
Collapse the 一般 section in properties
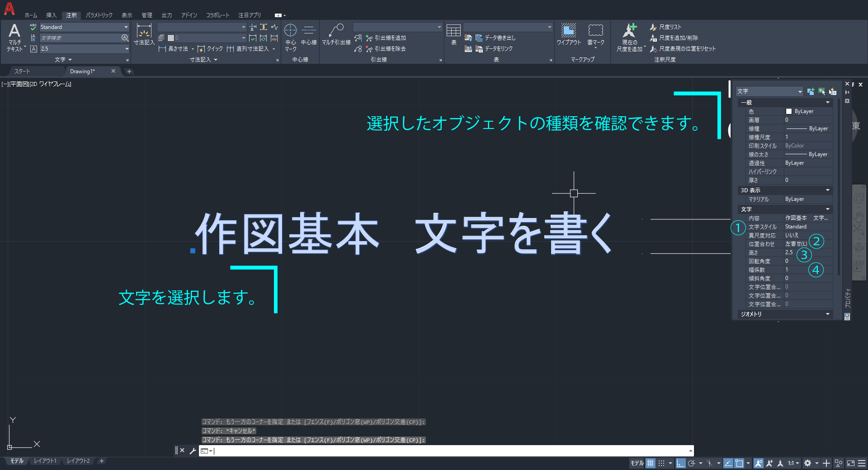click(827, 103)
